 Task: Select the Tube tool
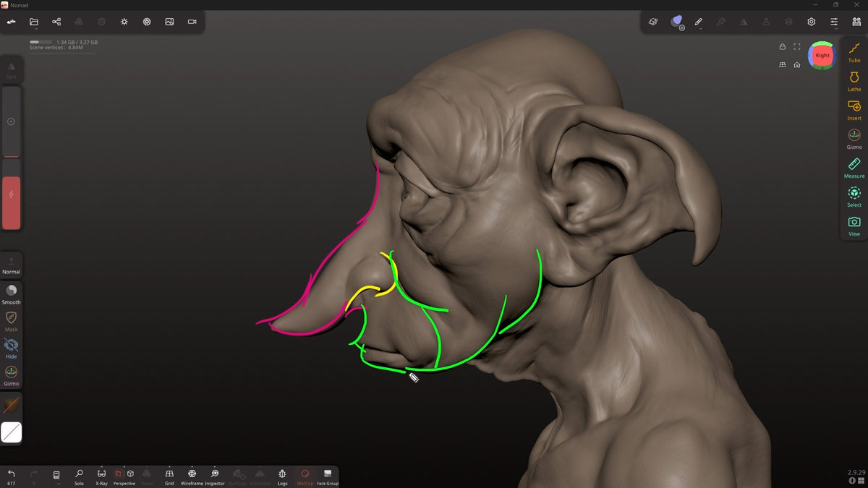(854, 52)
